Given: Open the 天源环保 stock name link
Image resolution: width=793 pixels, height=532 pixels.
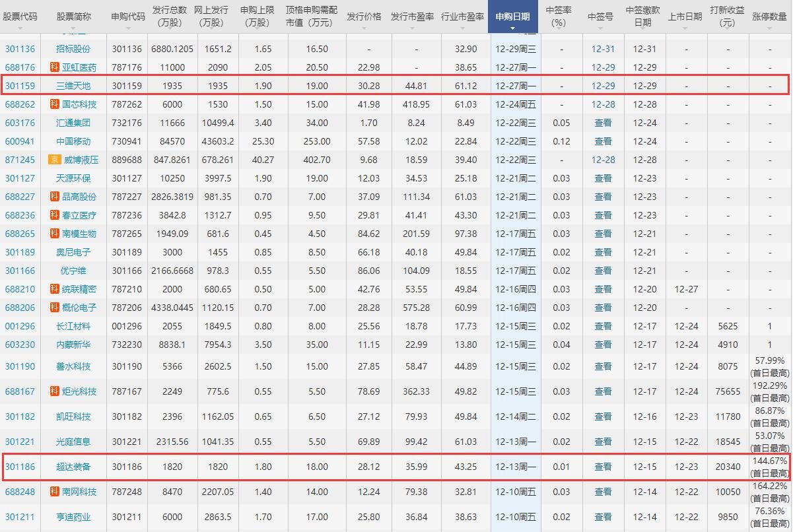Looking at the screenshot, I should [x=73, y=178].
